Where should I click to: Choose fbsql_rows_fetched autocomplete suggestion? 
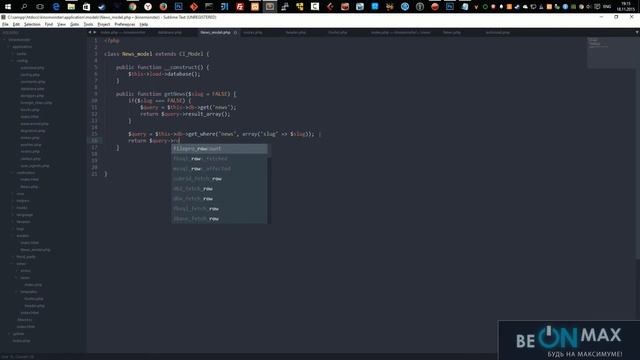(219, 158)
